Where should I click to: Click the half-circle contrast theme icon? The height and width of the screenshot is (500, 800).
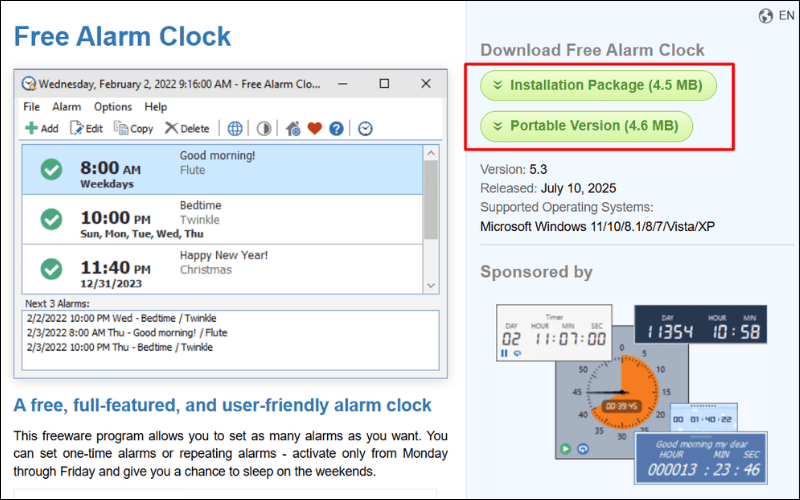point(264,129)
